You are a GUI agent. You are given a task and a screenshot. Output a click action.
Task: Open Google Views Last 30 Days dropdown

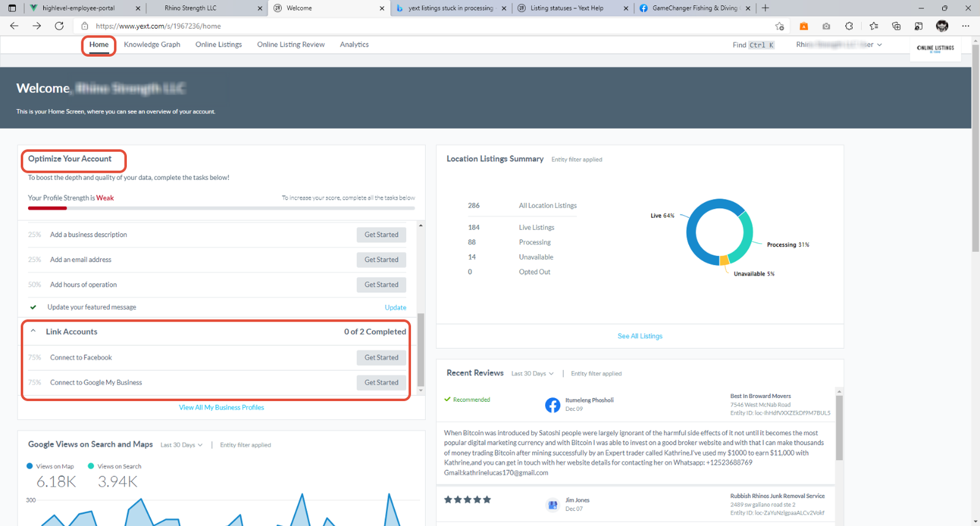(181, 445)
